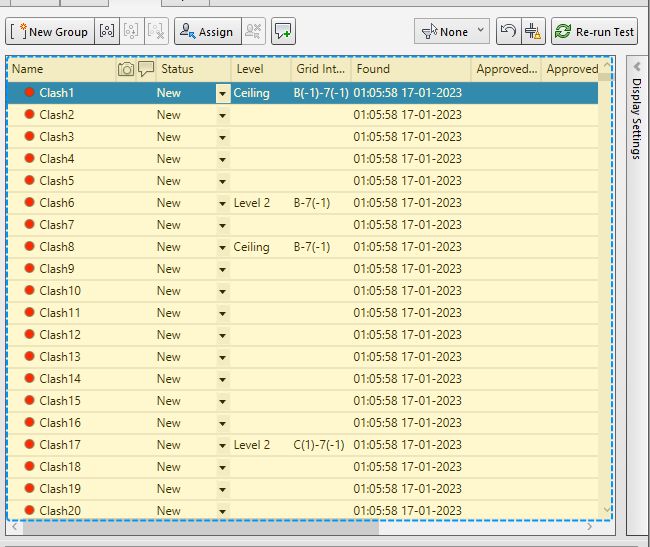Click Re-run Test button

tap(594, 32)
